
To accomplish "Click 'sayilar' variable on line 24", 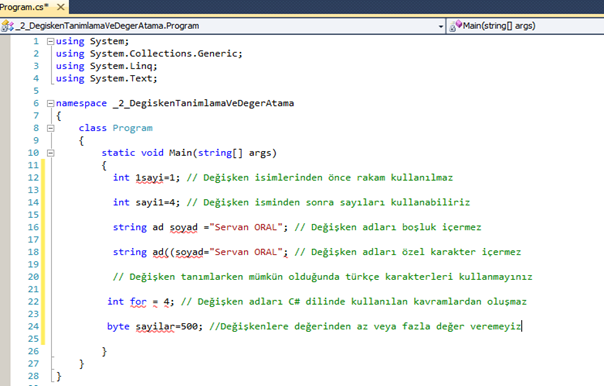I will pos(155,326).
